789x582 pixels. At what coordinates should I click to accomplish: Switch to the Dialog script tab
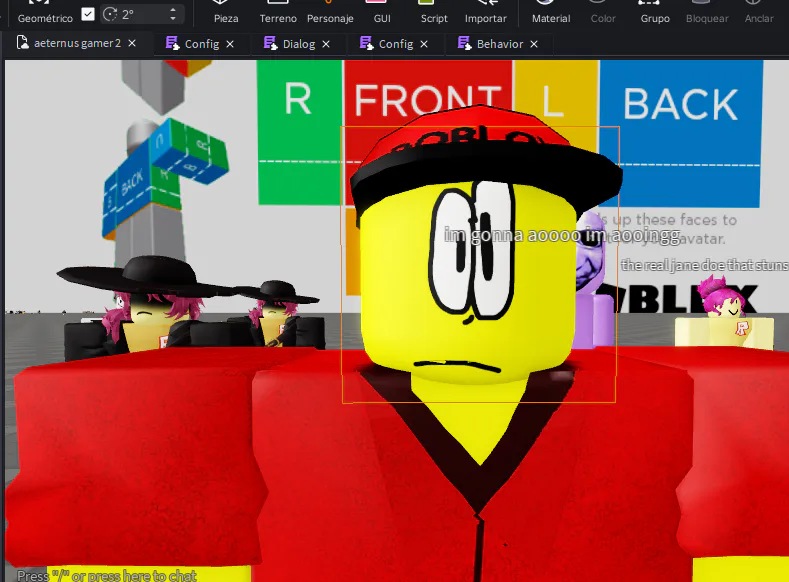point(299,44)
